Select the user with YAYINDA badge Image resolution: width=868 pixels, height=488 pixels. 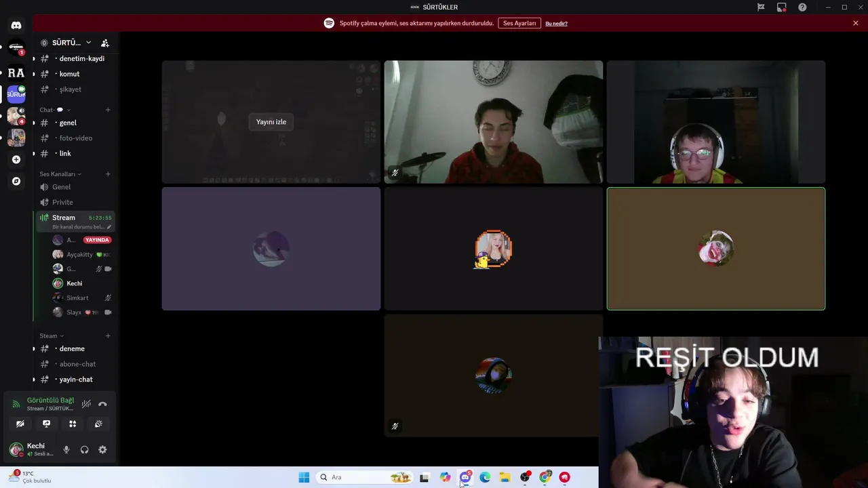82,240
